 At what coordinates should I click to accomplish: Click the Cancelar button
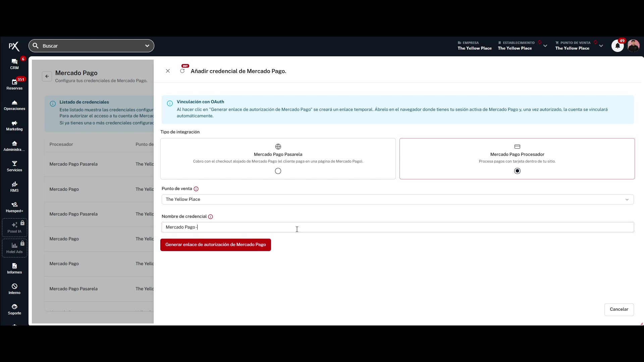pyautogui.click(x=619, y=309)
